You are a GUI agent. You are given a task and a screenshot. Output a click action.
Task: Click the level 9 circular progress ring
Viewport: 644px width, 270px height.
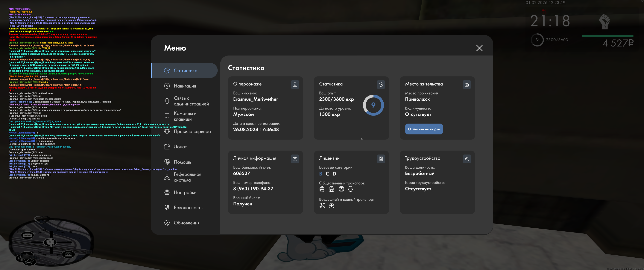373,105
